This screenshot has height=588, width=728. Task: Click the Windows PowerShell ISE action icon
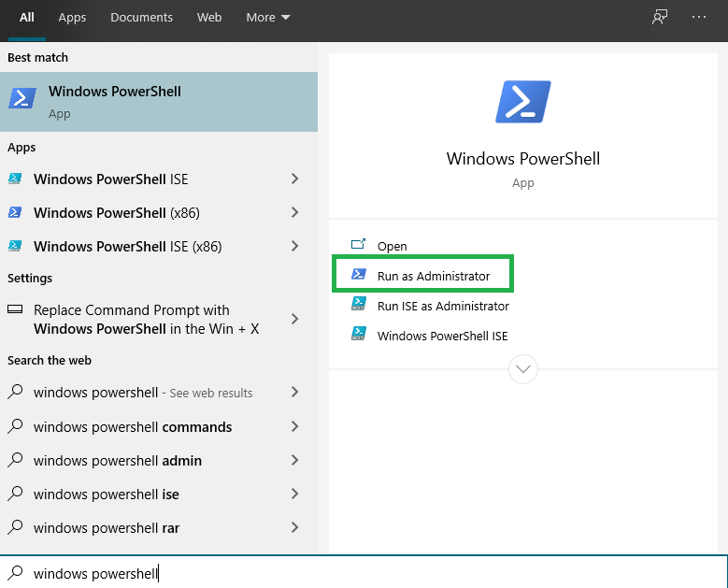359,334
